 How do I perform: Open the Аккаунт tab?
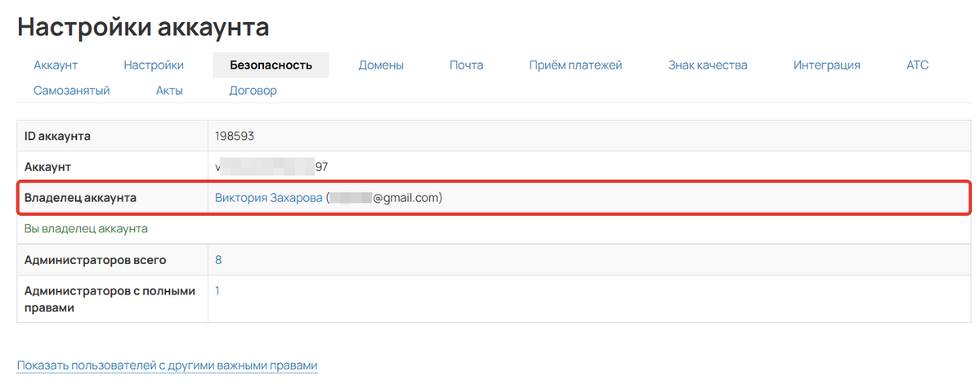click(x=56, y=65)
